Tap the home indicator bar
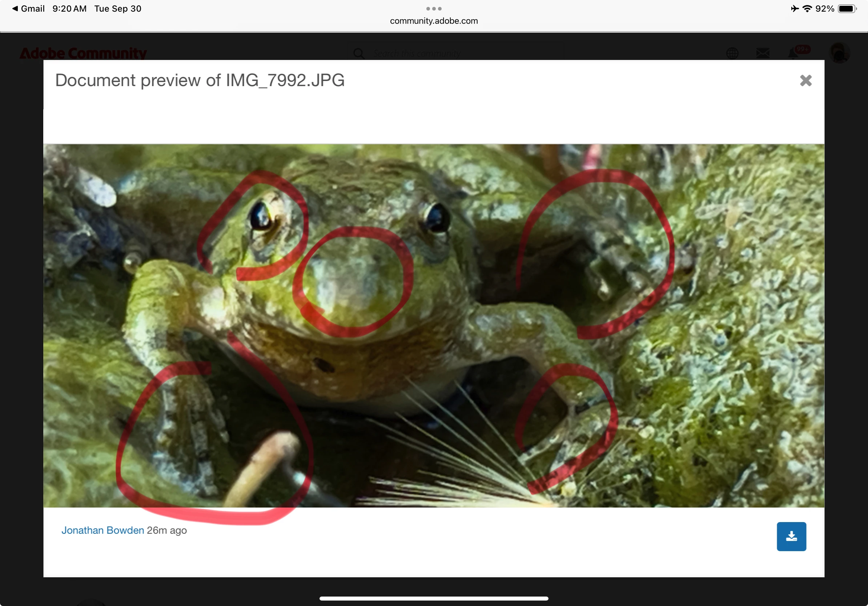The image size is (868, 606). point(434,598)
